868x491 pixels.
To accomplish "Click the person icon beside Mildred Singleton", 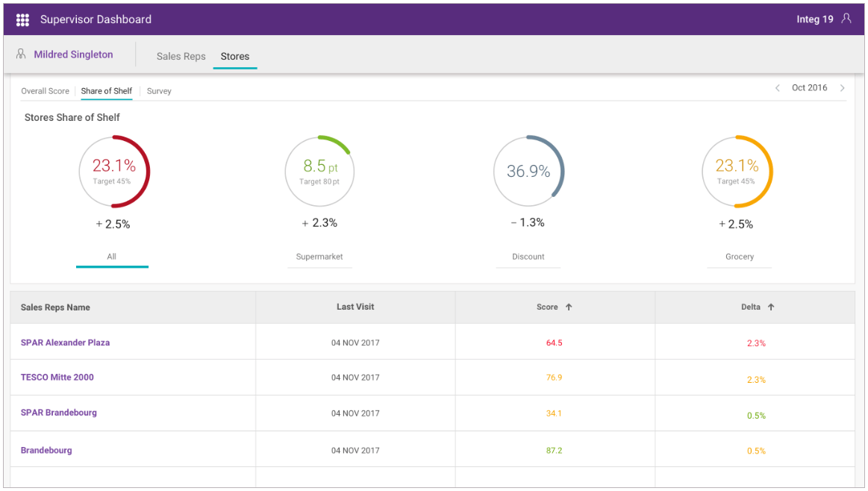I will pos(21,54).
